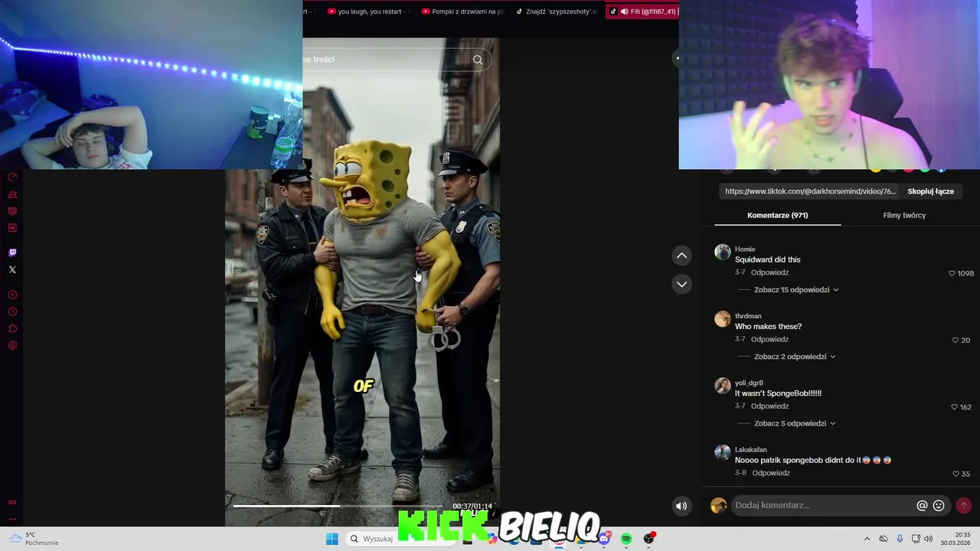This screenshot has height=551, width=980.
Task: Expand 'Zobacz 5 odpowiedzi' replies
Action: [x=795, y=423]
